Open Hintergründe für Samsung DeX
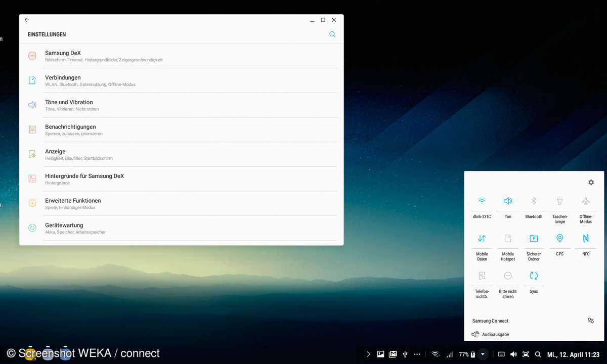Screen dimensions: 607x364 (x=182, y=179)
